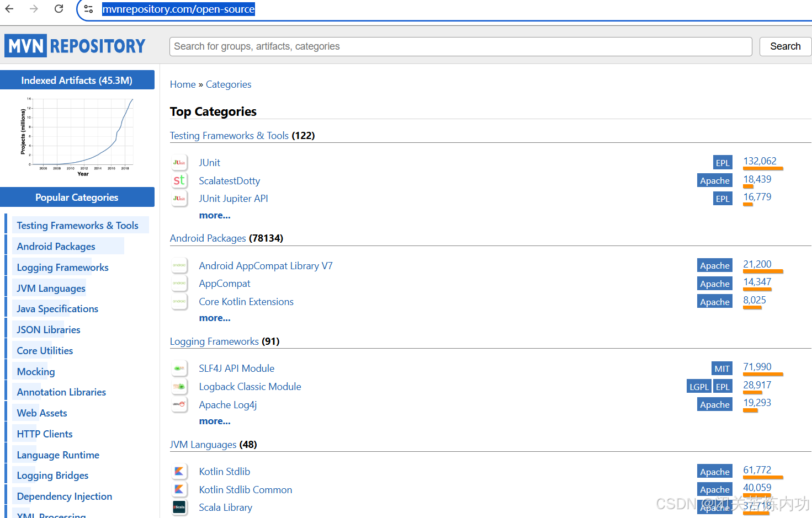
Task: Open SLF4J API Module link
Action: [x=236, y=369]
